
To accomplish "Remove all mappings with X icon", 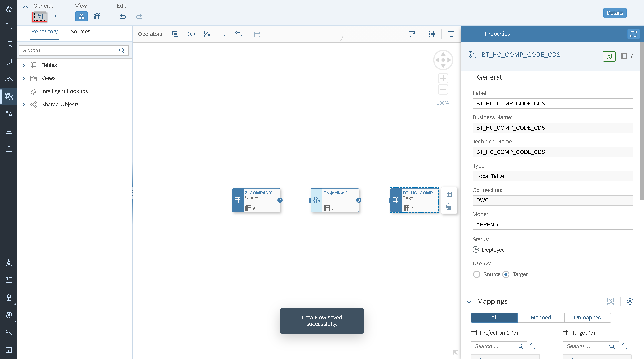I will 630,301.
